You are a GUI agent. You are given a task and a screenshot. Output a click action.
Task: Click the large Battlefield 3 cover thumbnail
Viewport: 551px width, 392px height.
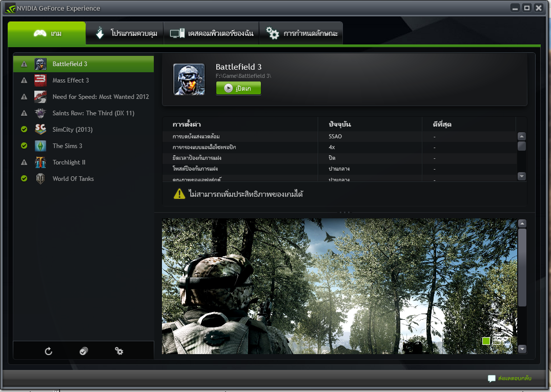[x=189, y=79]
